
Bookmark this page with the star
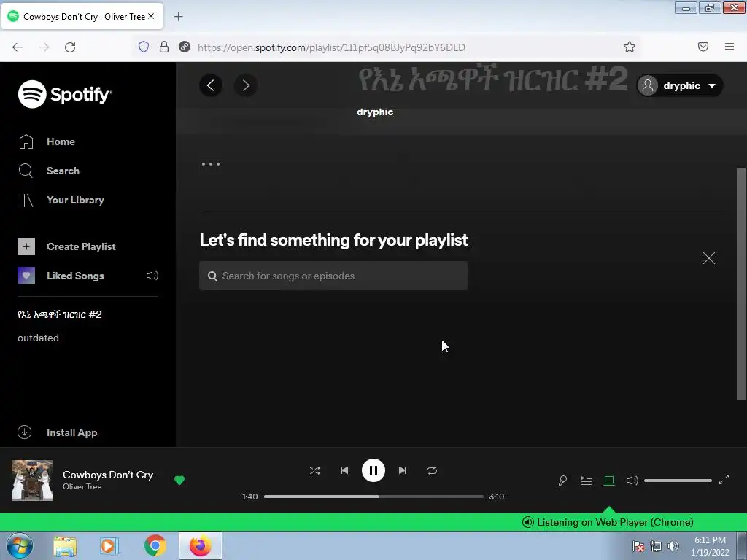click(x=630, y=47)
